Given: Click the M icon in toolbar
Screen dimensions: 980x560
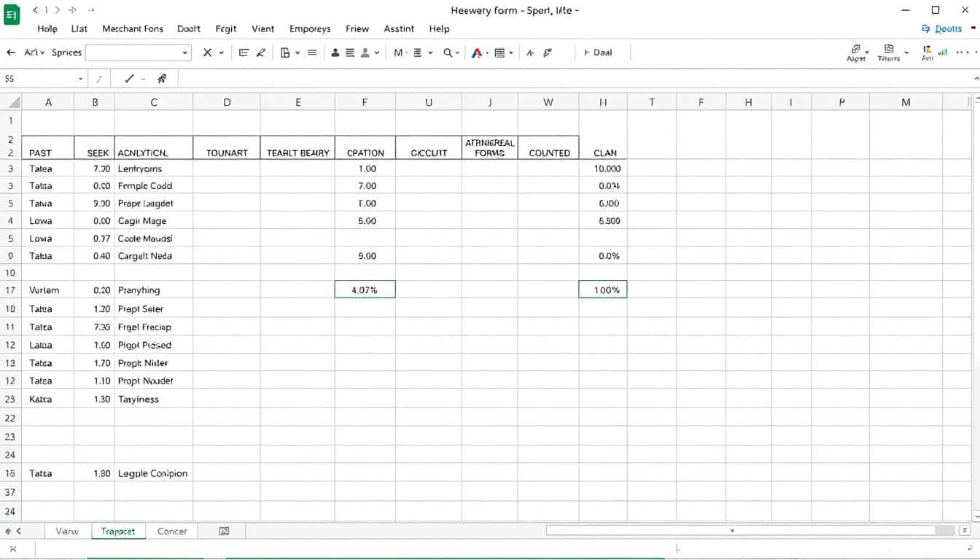Looking at the screenshot, I should [x=398, y=52].
